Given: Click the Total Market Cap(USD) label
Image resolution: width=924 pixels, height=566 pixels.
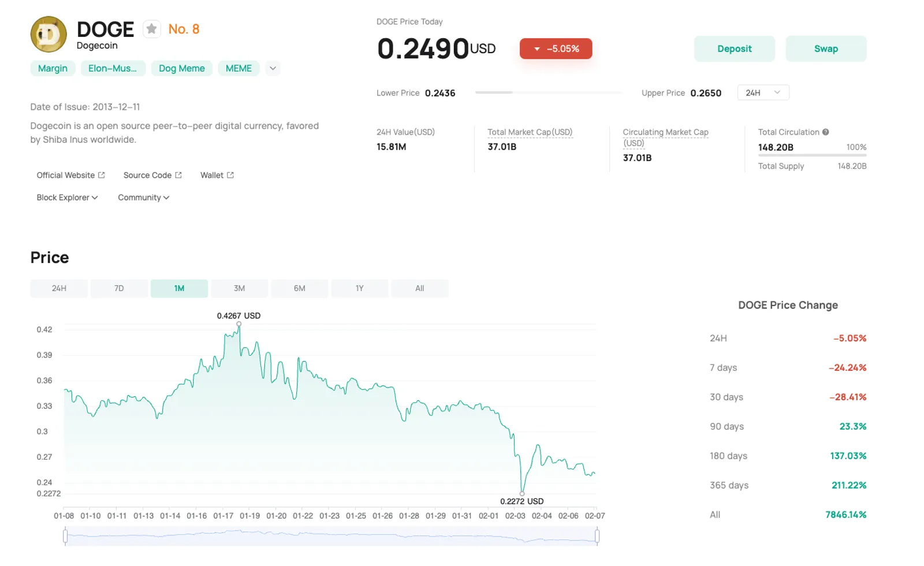Looking at the screenshot, I should click(530, 132).
